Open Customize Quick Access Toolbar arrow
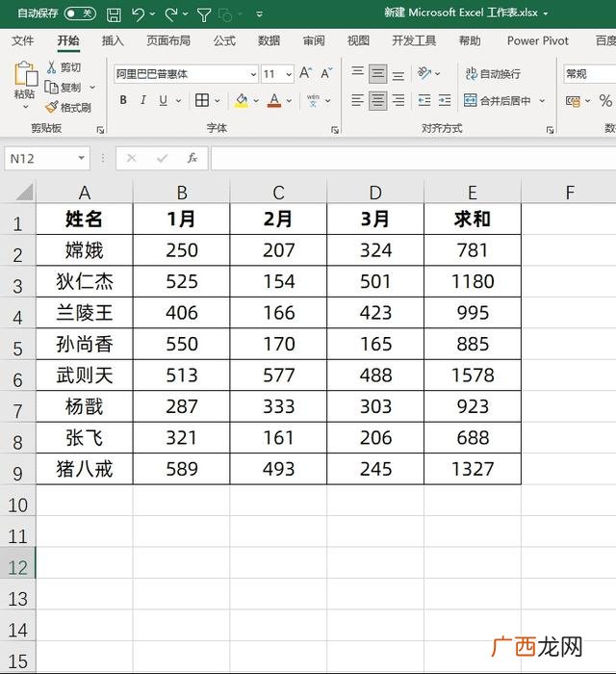Viewport: 616px width, 674px height. [260, 14]
